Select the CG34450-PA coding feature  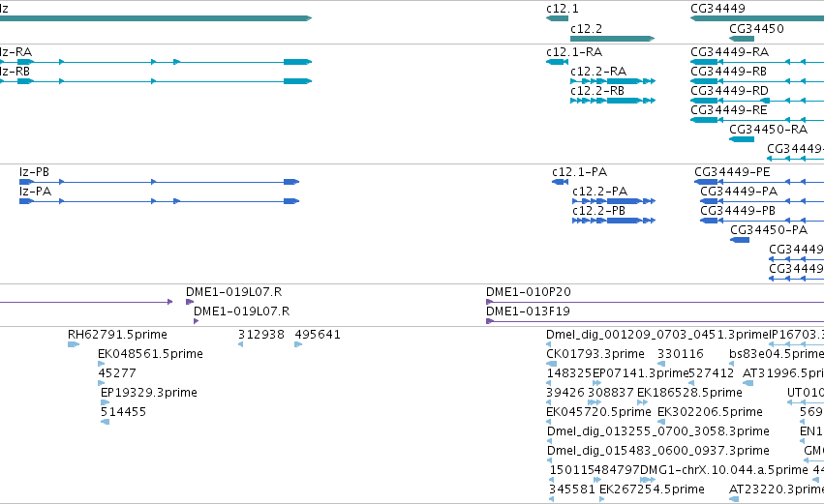tap(740, 240)
